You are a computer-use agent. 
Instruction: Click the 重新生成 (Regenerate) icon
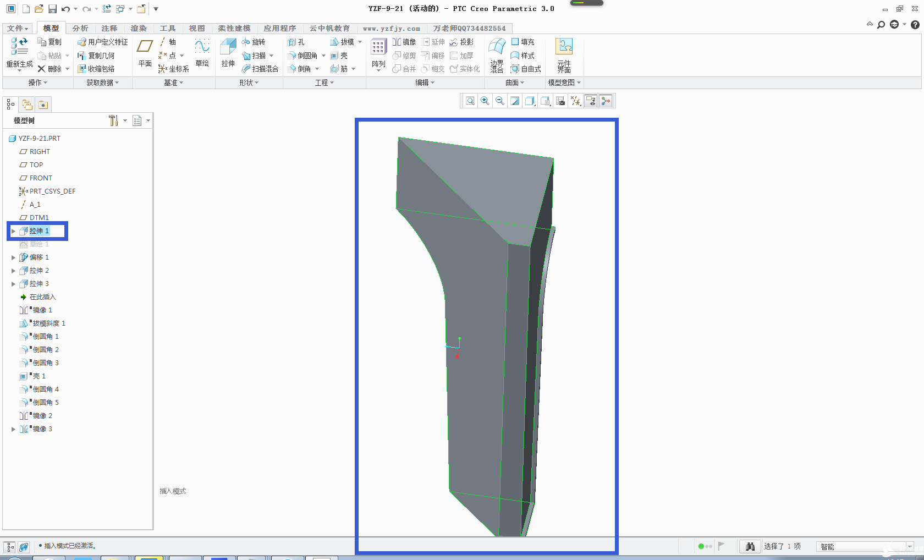coord(20,53)
